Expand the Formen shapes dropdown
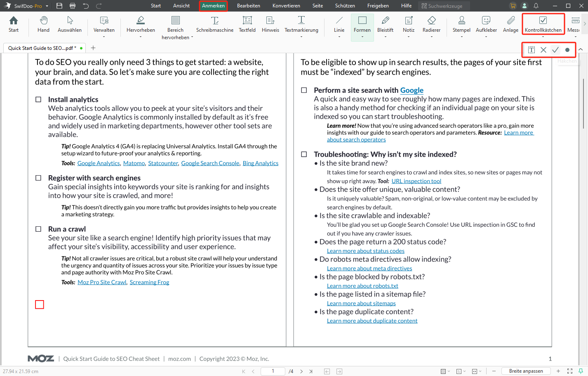 click(x=362, y=37)
